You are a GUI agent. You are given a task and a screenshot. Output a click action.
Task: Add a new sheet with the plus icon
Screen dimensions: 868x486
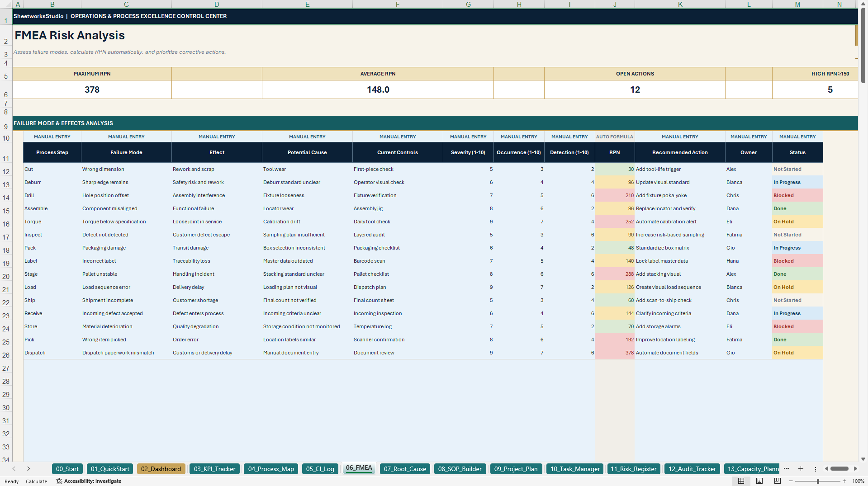point(801,469)
